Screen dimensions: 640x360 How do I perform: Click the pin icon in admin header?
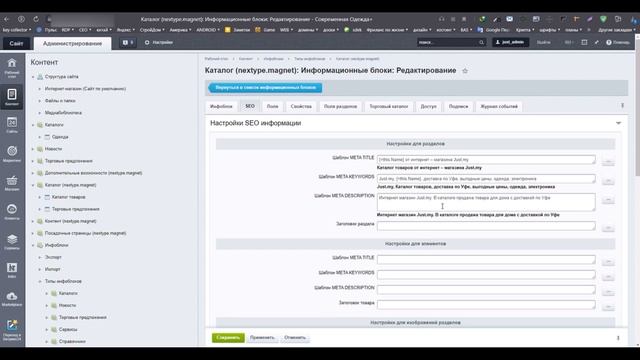pos(596,42)
